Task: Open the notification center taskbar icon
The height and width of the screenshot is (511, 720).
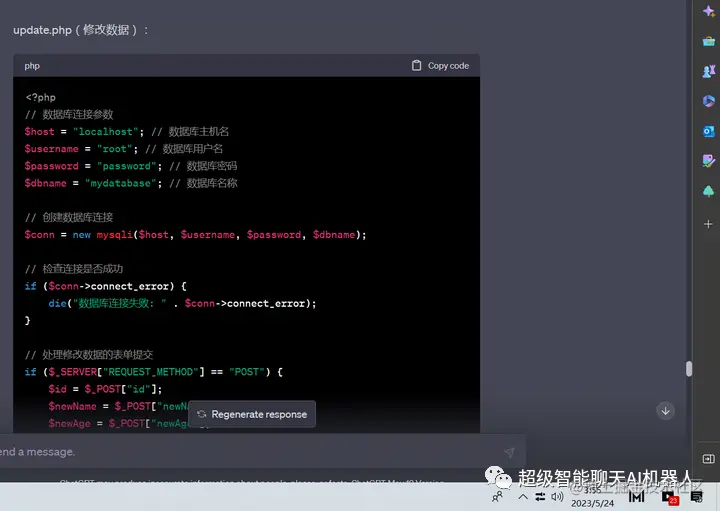Action: [697, 497]
